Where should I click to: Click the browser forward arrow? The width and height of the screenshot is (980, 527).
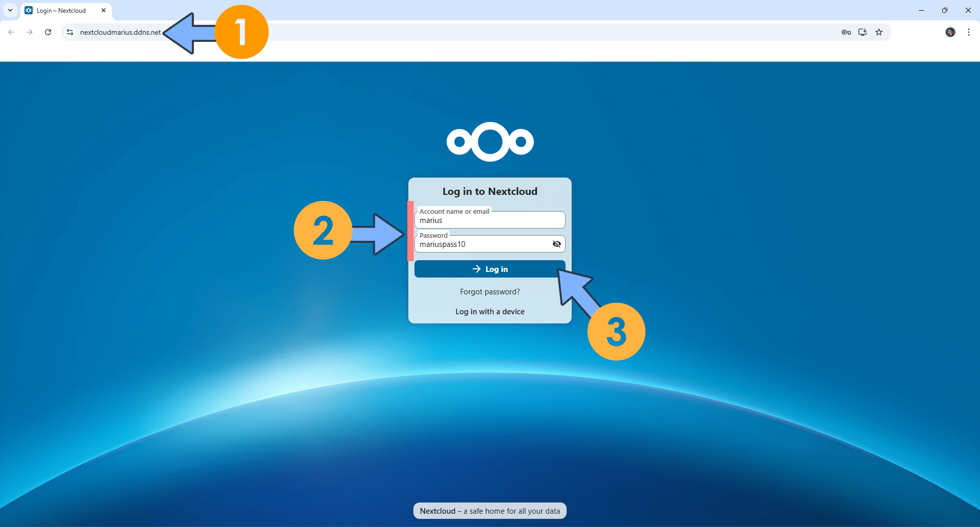[x=30, y=32]
